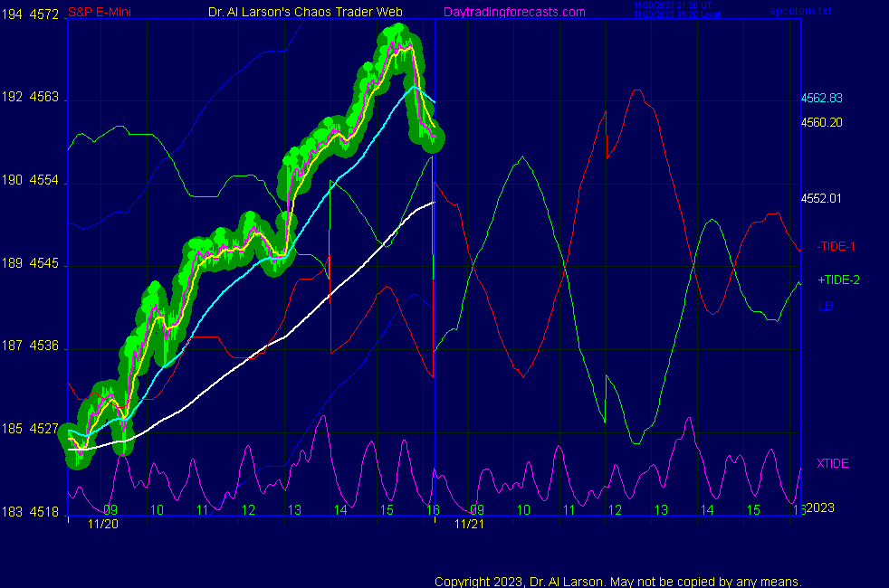
Task: Click hour 15 of the 11/20 session
Action: point(387,510)
